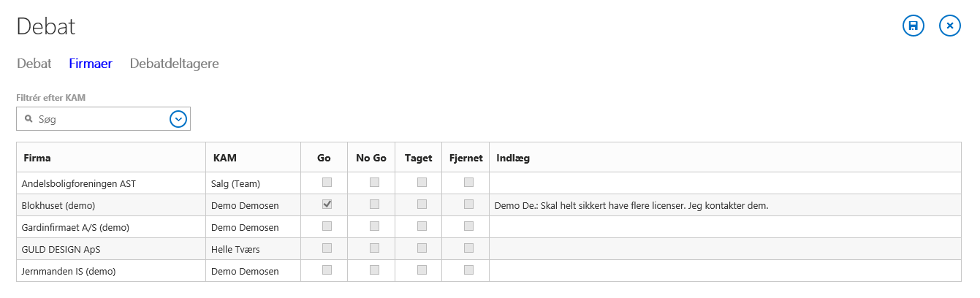
Task: Switch to the Debat tab
Action: pyautogui.click(x=34, y=64)
